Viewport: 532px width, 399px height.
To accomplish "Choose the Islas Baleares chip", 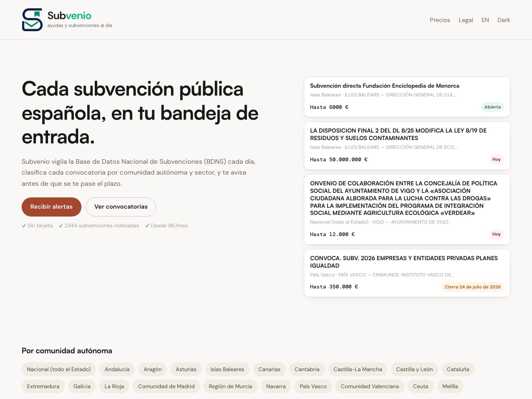I will click(227, 369).
